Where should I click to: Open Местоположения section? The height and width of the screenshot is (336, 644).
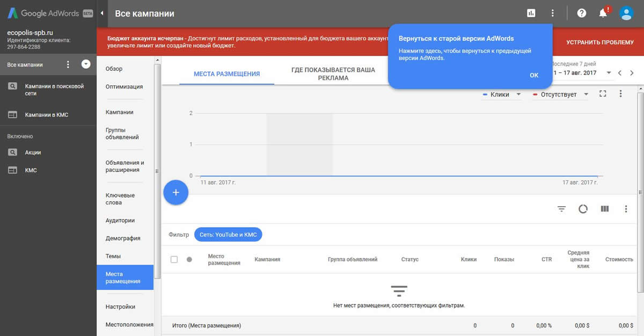129,325
